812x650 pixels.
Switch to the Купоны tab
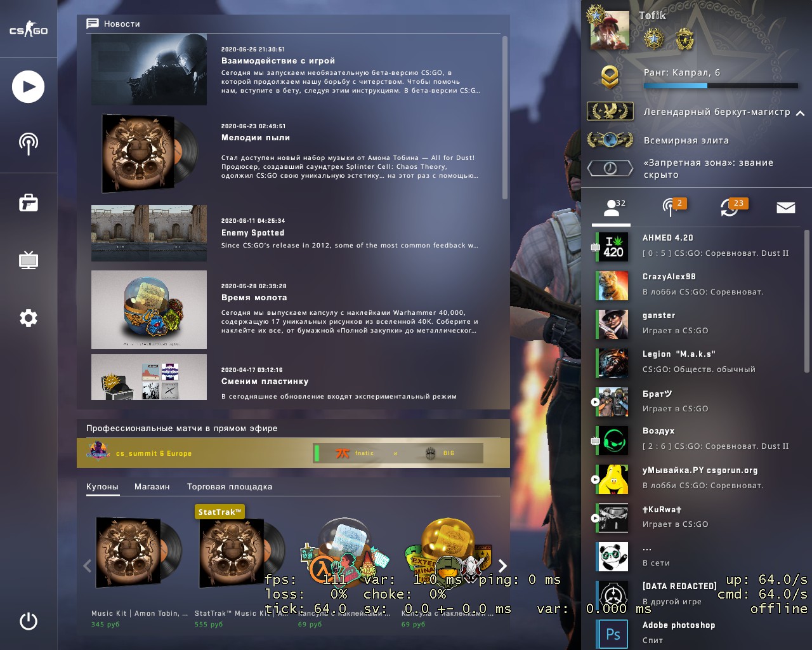[x=102, y=487]
